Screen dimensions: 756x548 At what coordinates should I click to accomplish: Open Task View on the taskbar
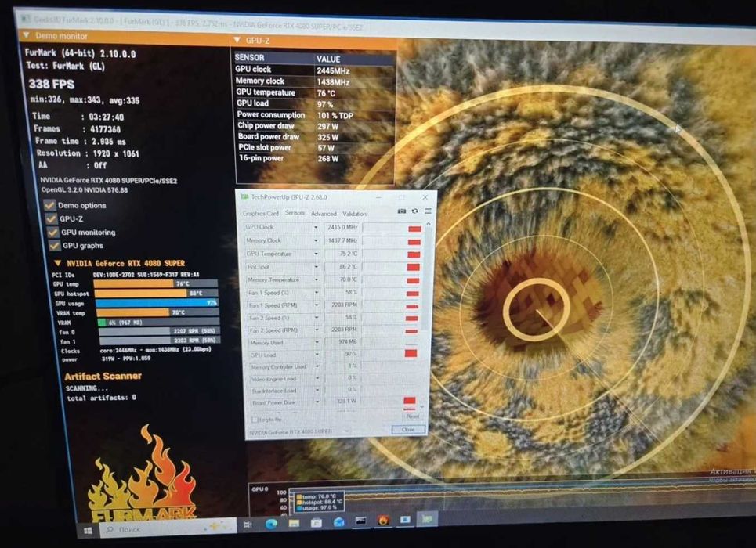248,525
